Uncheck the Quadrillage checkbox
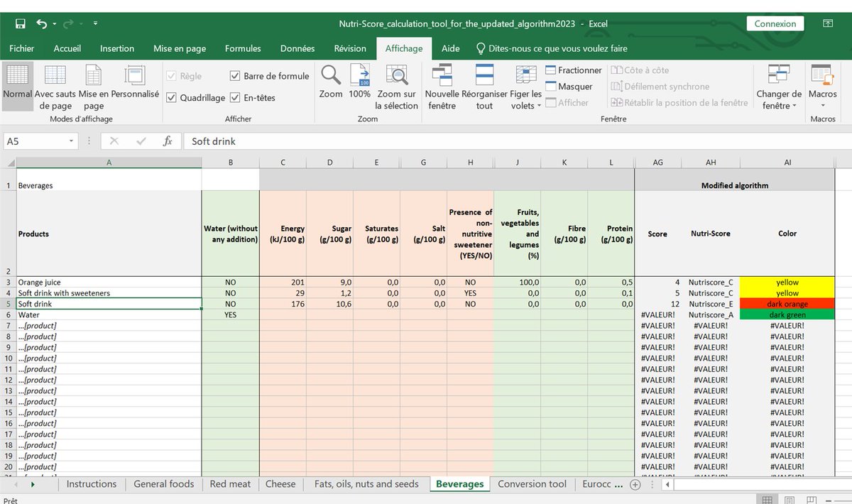 [172, 97]
